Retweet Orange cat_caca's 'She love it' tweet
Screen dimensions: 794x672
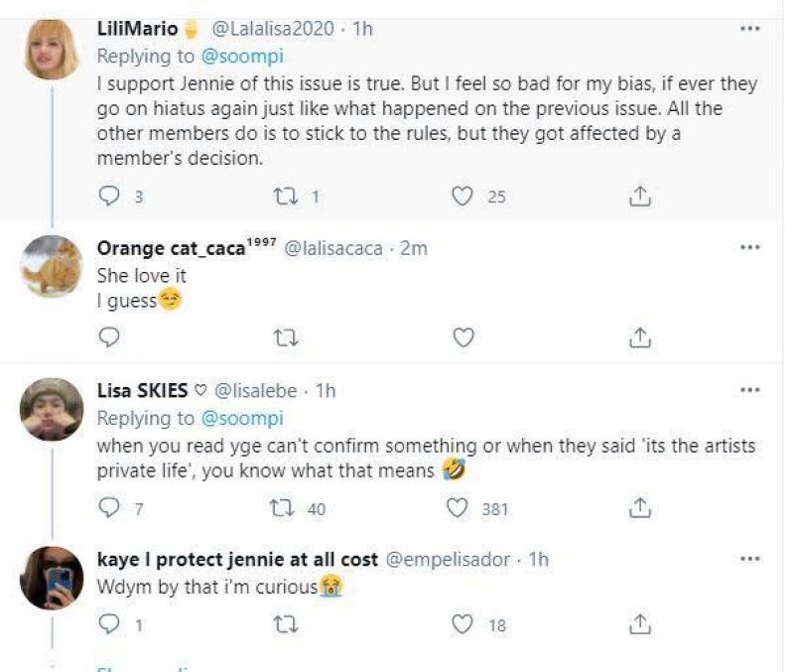(285, 338)
